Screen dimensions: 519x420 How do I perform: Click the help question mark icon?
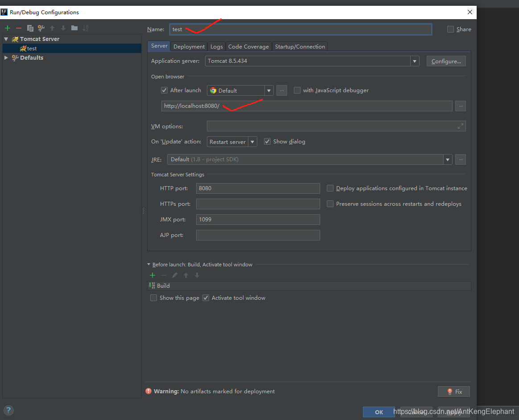pos(8,410)
